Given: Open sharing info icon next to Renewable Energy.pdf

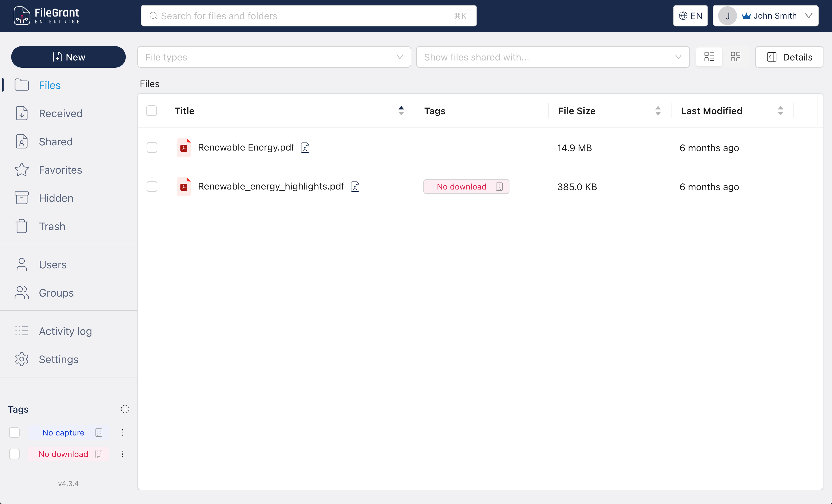Looking at the screenshot, I should [x=305, y=147].
